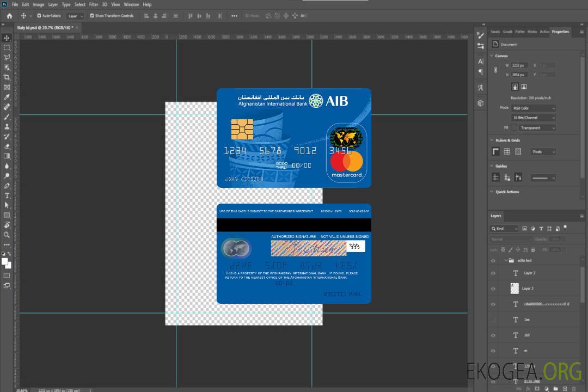Select the Rectangular Marquee tool
The image size is (588, 392).
(7, 48)
